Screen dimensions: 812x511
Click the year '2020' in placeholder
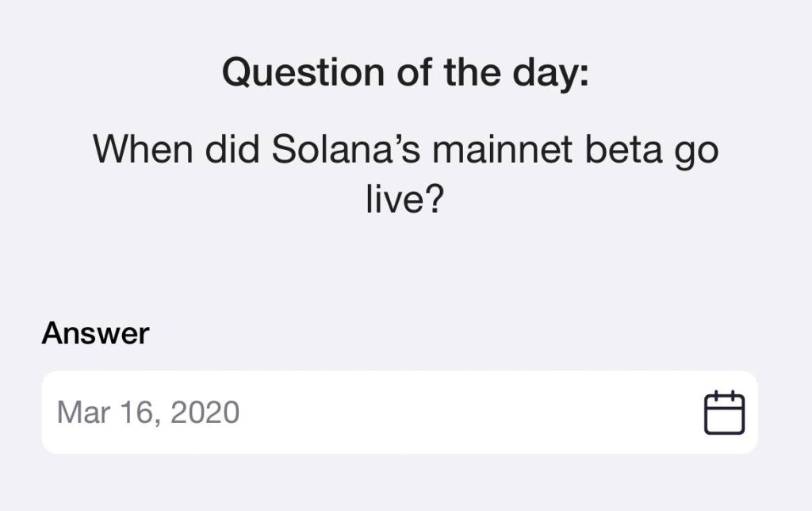coord(205,413)
